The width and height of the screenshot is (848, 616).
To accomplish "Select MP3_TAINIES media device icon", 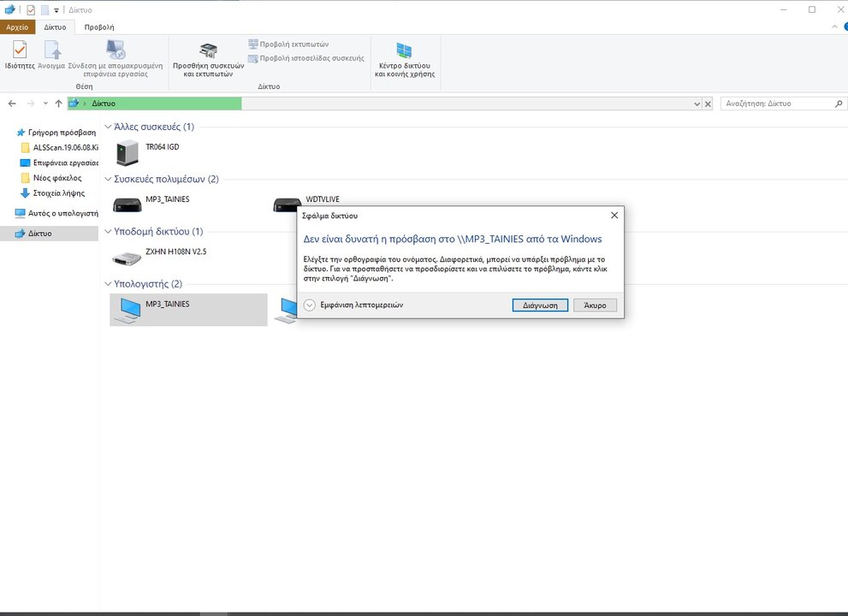I will coord(127,204).
